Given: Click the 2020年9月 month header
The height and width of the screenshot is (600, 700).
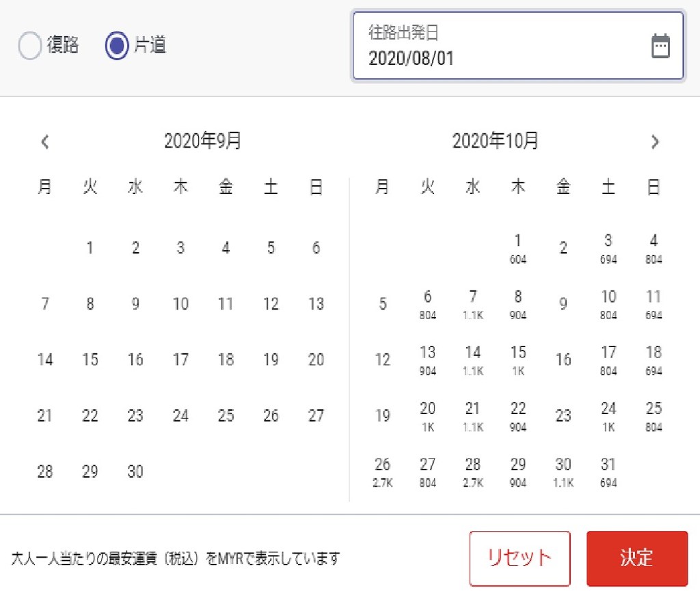Looking at the screenshot, I should pyautogui.click(x=202, y=141).
